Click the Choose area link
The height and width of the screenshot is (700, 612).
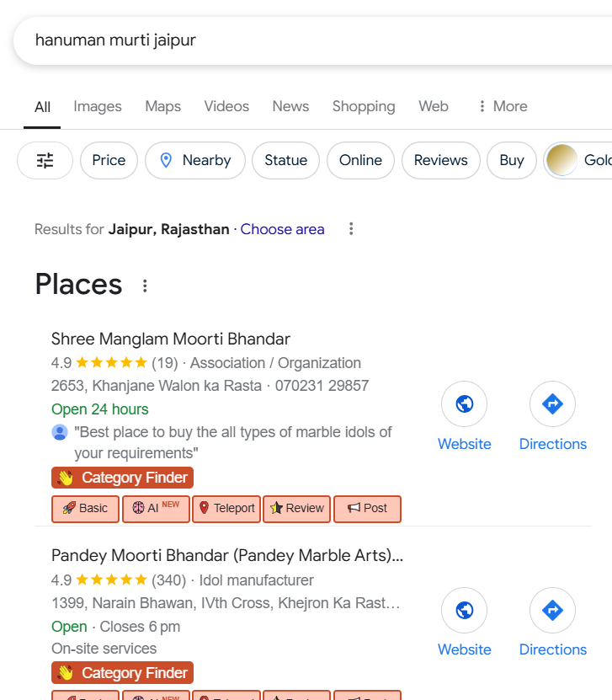[x=282, y=229]
